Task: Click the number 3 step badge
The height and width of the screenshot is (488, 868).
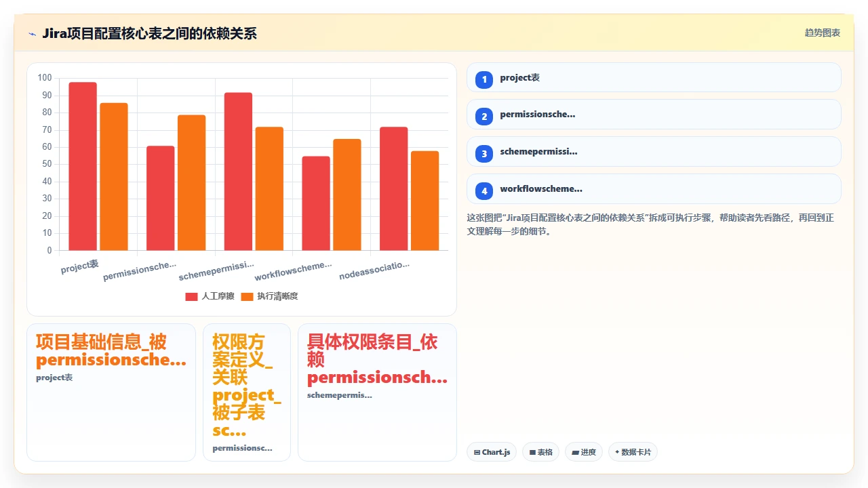Action: pos(484,154)
